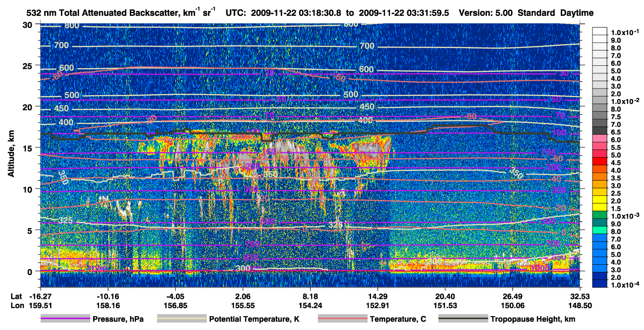Click the longitude value 159.51
The image size is (644, 330).
(x=40, y=305)
